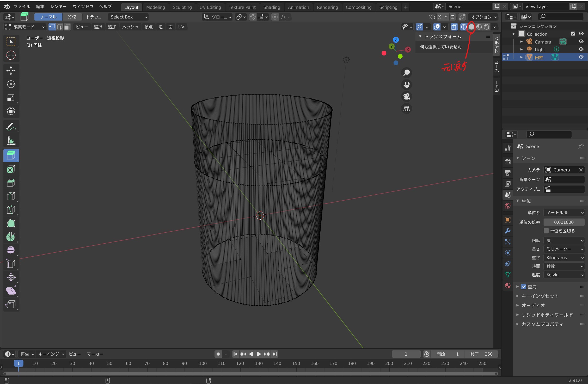Toggle the 重力 gravity checkbox
This screenshot has width=588, height=384.
[x=524, y=287]
